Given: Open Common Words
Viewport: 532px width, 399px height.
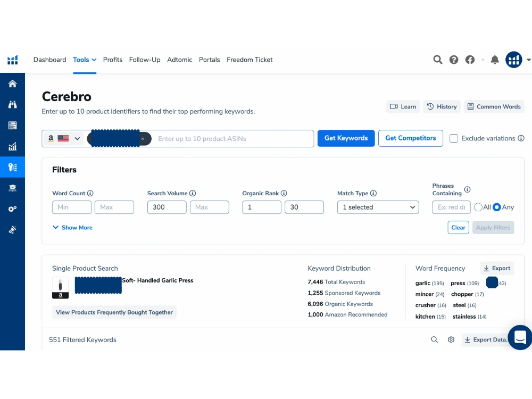Looking at the screenshot, I should (x=494, y=106).
